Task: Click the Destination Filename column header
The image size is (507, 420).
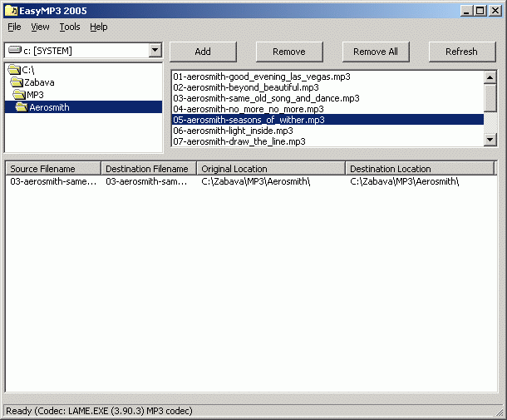Action: tap(149, 169)
